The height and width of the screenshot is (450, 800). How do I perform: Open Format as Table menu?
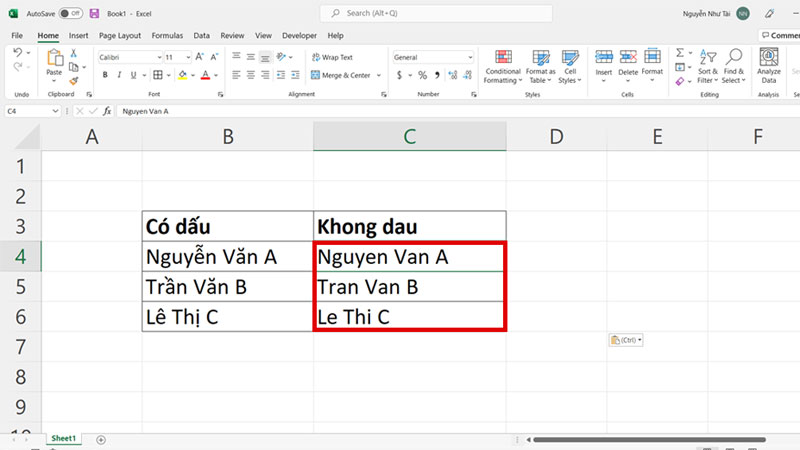[x=540, y=66]
